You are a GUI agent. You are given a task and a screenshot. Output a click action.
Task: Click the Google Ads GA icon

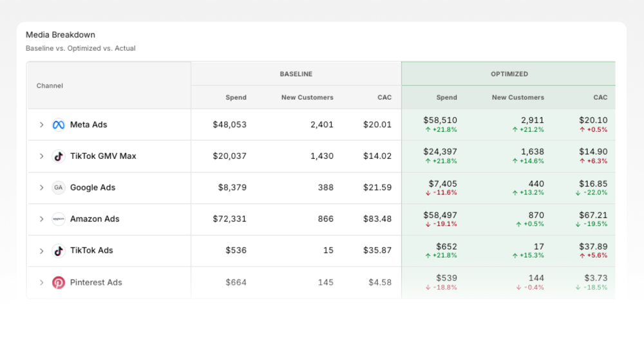pos(59,187)
